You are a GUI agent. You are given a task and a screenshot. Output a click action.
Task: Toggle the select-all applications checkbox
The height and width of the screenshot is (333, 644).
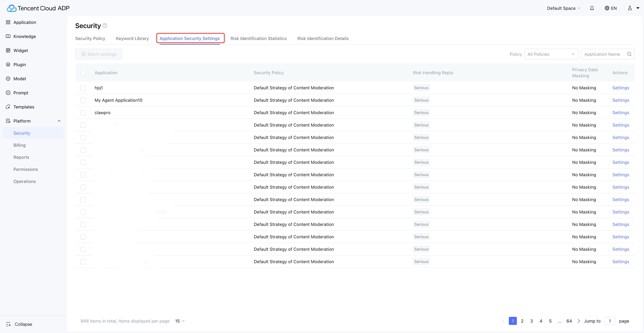pyautogui.click(x=83, y=73)
